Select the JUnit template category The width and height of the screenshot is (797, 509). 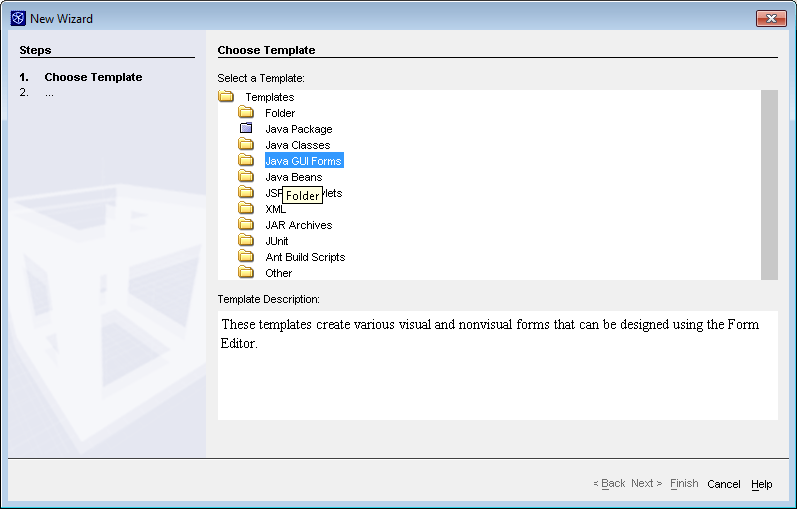(279, 241)
